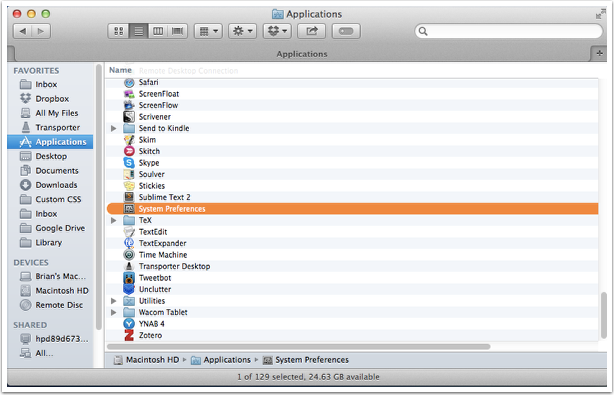Select the Stickies app icon
Viewport: 614px width, 395px height.
[129, 186]
